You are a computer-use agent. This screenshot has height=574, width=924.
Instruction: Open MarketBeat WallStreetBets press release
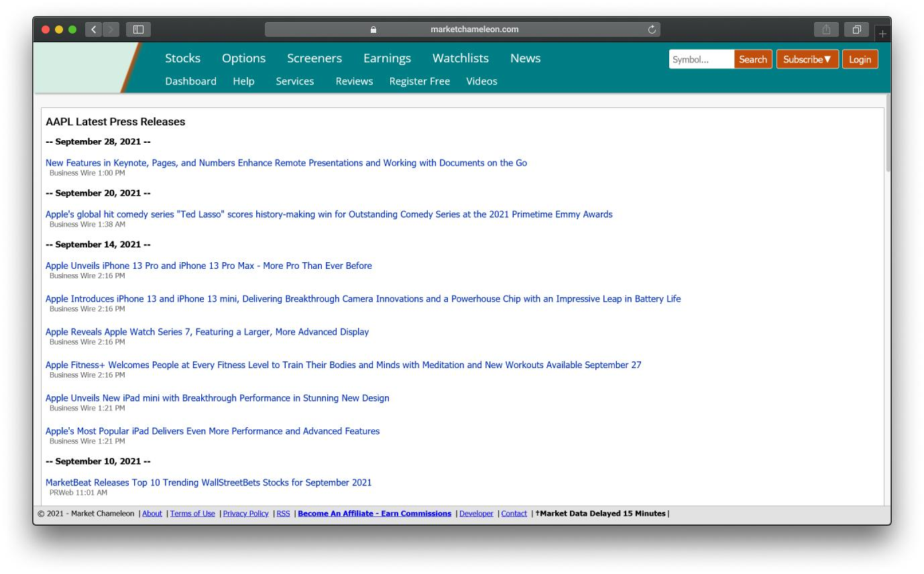[x=209, y=483]
